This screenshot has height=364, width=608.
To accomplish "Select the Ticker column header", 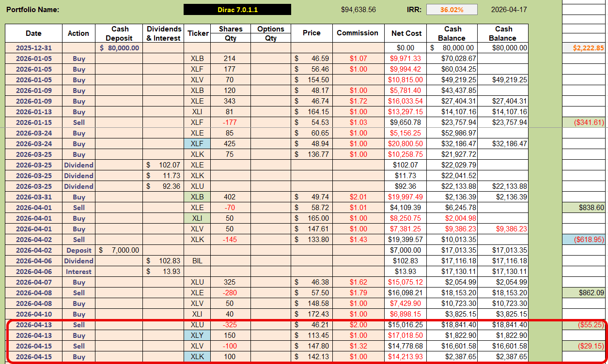I will [x=198, y=33].
